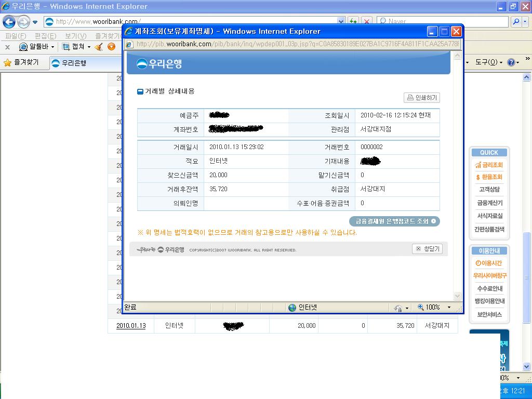Click the popup scrollbar up arrow
This screenshot has height=399, width=532.
click(x=457, y=55)
